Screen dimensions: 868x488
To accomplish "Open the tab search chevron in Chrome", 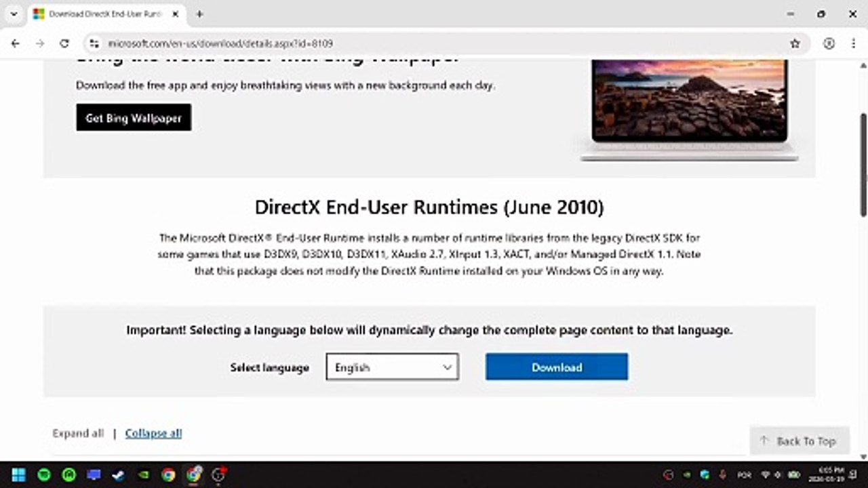I will click(x=14, y=14).
